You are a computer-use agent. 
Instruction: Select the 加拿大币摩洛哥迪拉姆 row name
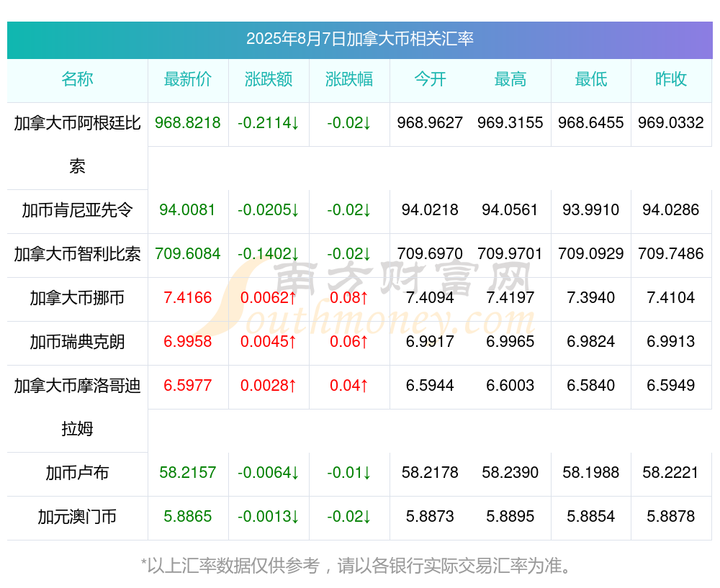tap(77, 407)
